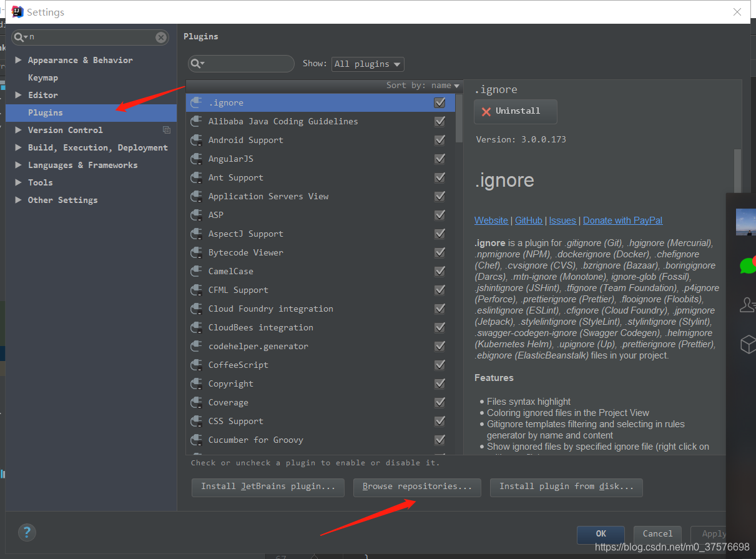Open the Sort by name dropdown
756x559 pixels.
pos(423,86)
